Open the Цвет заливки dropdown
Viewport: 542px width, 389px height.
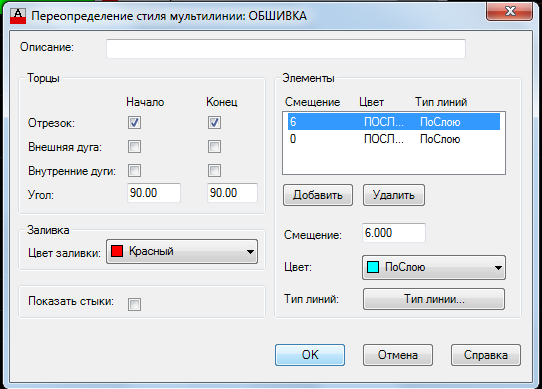click(182, 251)
